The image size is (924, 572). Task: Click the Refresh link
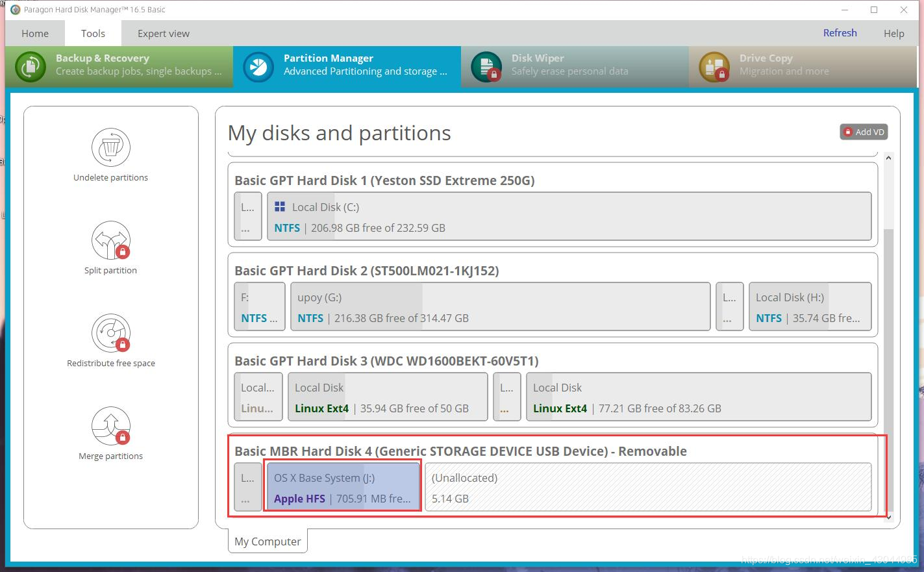point(840,32)
